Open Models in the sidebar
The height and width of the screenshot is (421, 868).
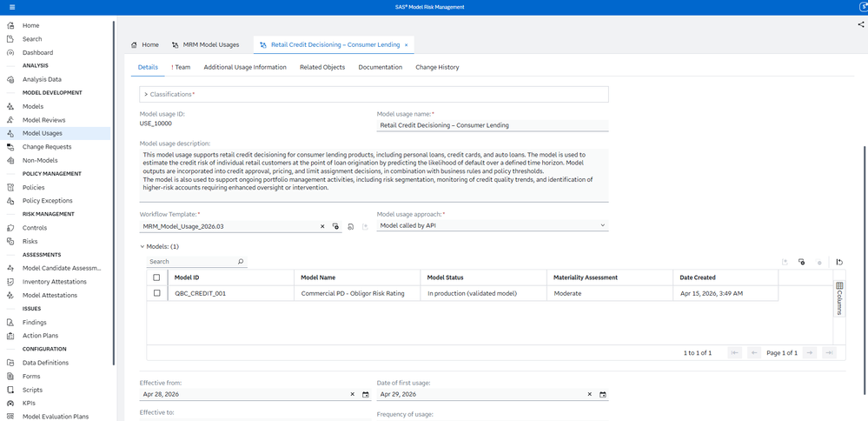33,106
